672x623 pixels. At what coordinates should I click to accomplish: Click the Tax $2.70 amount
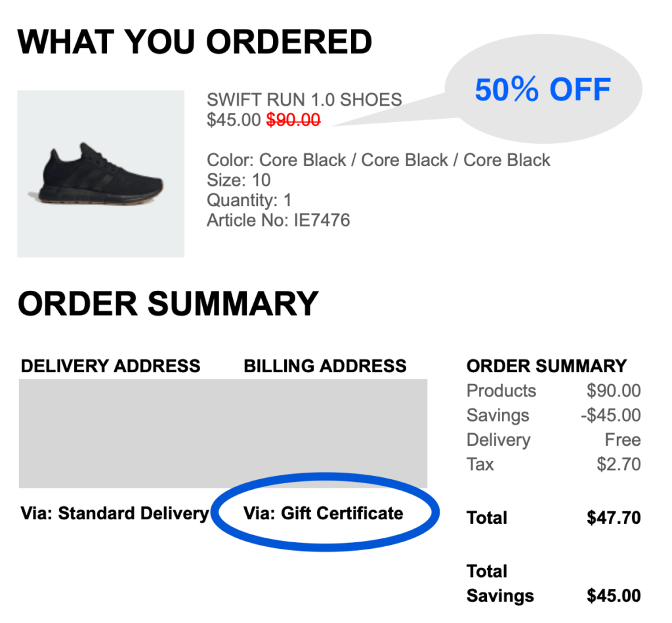click(x=618, y=464)
